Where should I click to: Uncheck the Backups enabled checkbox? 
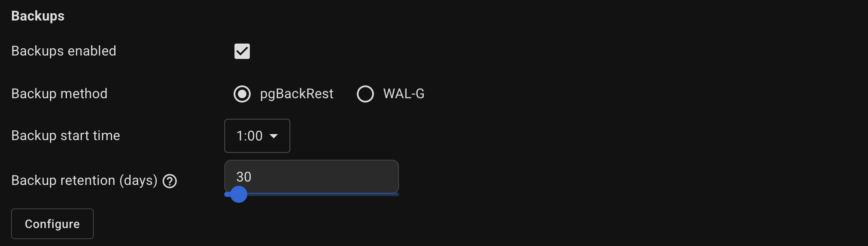click(x=242, y=51)
